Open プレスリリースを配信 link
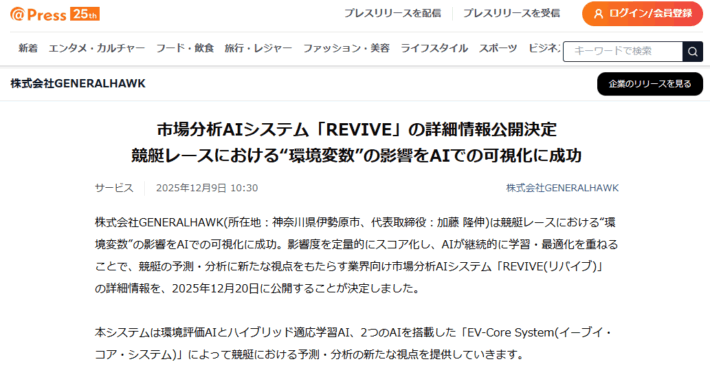710x386 pixels. 392,14
